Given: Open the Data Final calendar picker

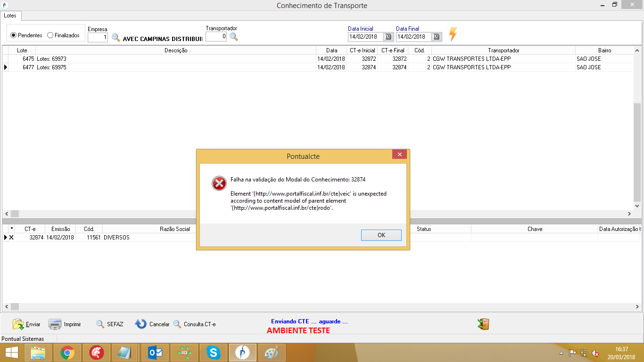Looking at the screenshot, I should click(x=436, y=37).
